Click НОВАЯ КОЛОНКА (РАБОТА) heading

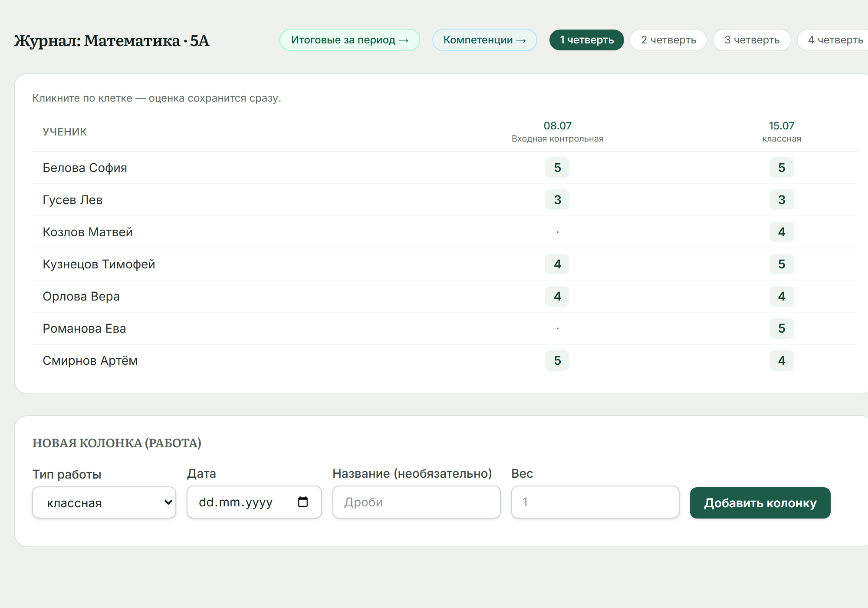117,443
